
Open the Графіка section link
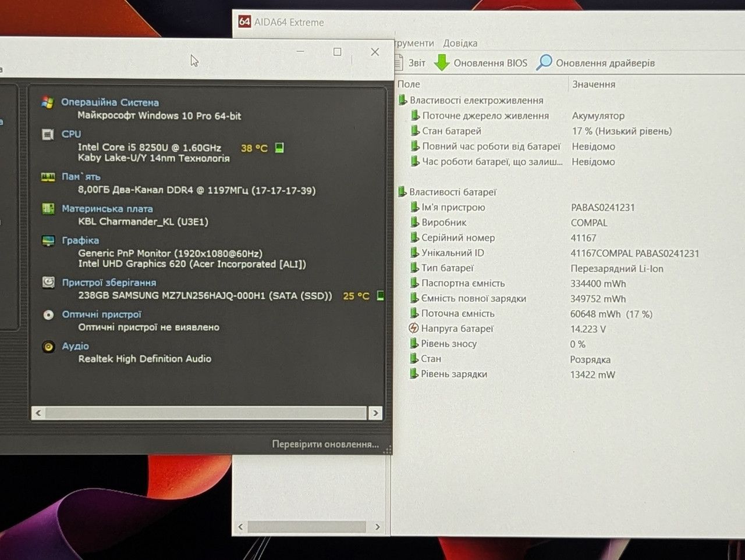(x=80, y=240)
